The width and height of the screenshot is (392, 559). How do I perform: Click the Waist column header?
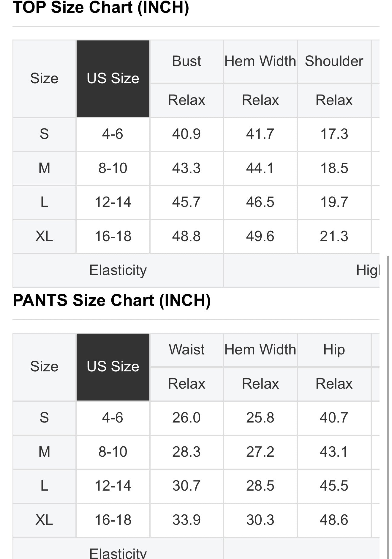(186, 350)
